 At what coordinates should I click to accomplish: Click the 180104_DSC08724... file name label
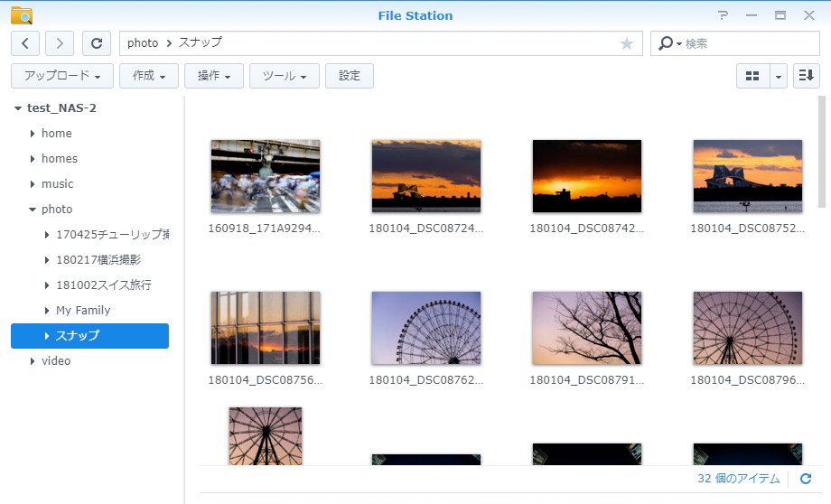click(426, 229)
